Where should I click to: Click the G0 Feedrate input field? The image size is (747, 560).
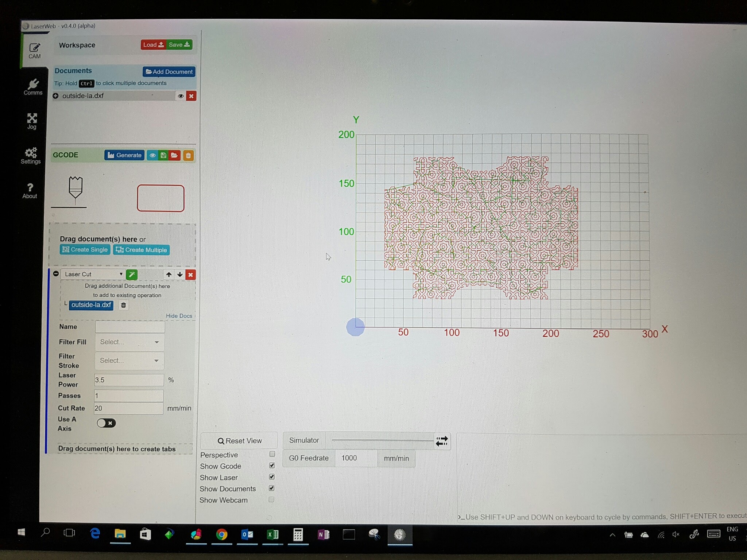coord(356,458)
